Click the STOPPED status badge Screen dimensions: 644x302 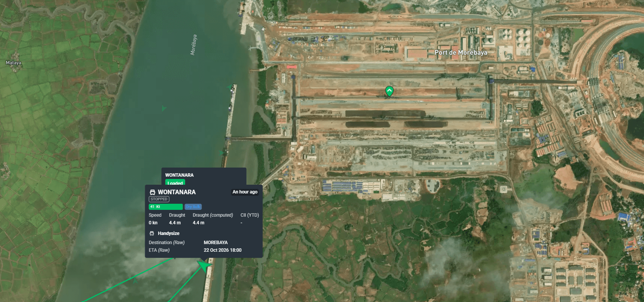click(x=159, y=199)
